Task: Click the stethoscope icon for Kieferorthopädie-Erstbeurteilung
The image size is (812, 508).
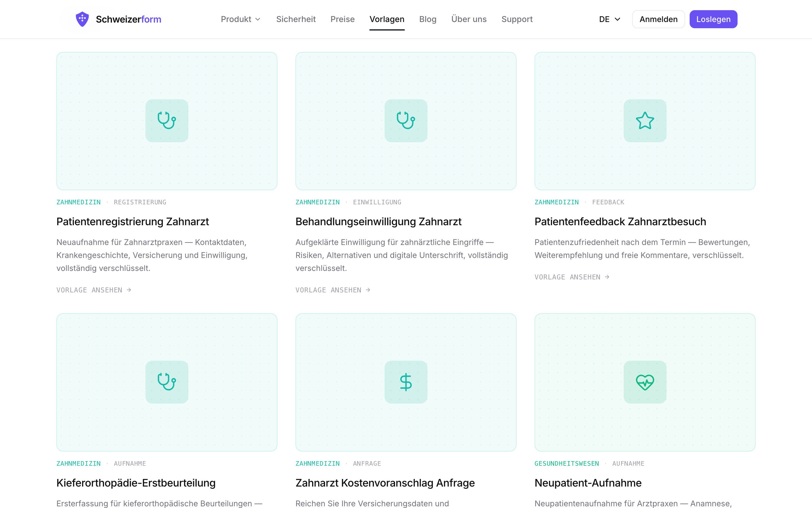Action: click(167, 382)
